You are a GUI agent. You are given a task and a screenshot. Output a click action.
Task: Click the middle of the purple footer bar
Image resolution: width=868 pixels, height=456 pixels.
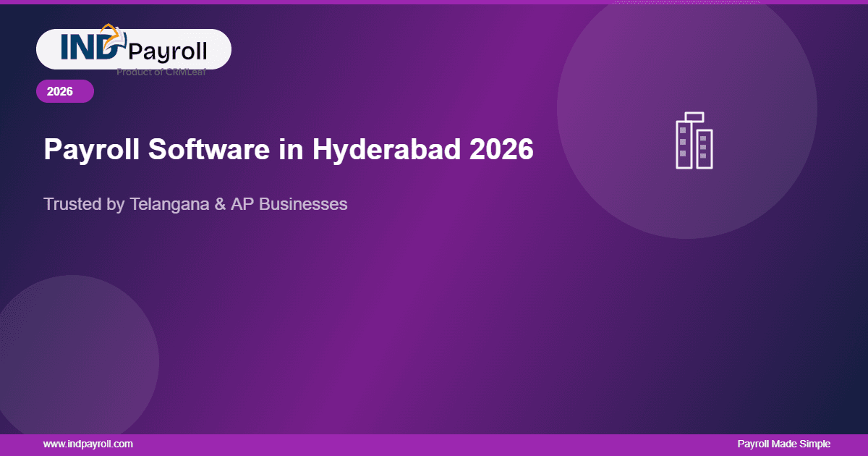click(x=434, y=444)
